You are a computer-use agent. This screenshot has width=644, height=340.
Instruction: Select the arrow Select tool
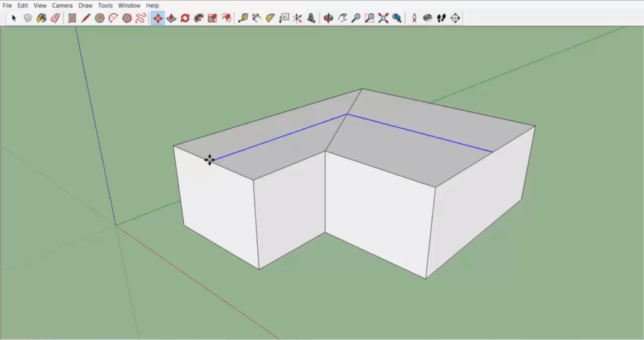(x=14, y=18)
